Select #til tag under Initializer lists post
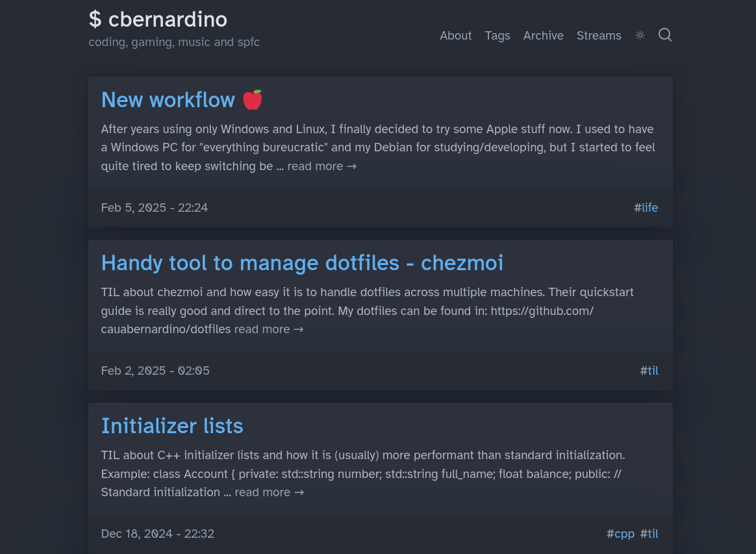This screenshot has width=756, height=554. pyautogui.click(x=649, y=534)
